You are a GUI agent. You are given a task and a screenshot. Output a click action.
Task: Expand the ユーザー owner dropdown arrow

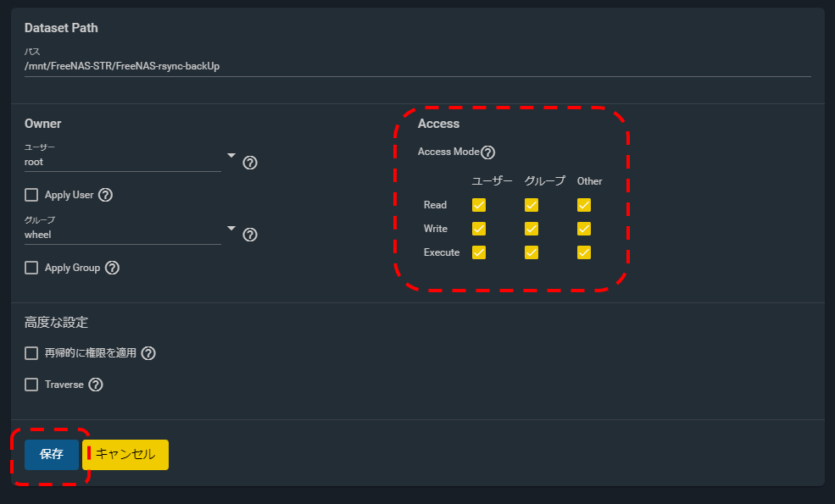coord(231,155)
